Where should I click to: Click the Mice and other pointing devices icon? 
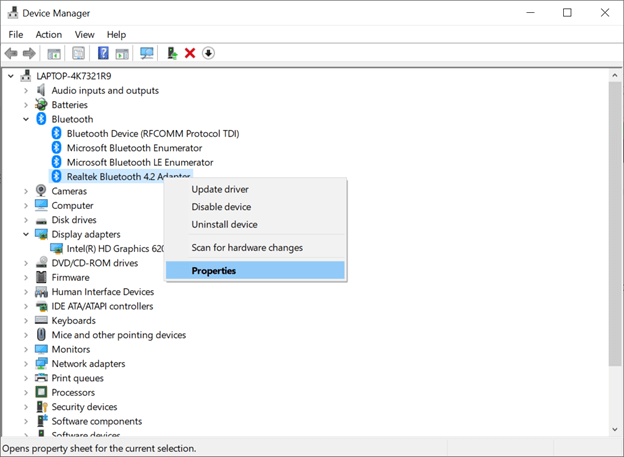point(41,334)
